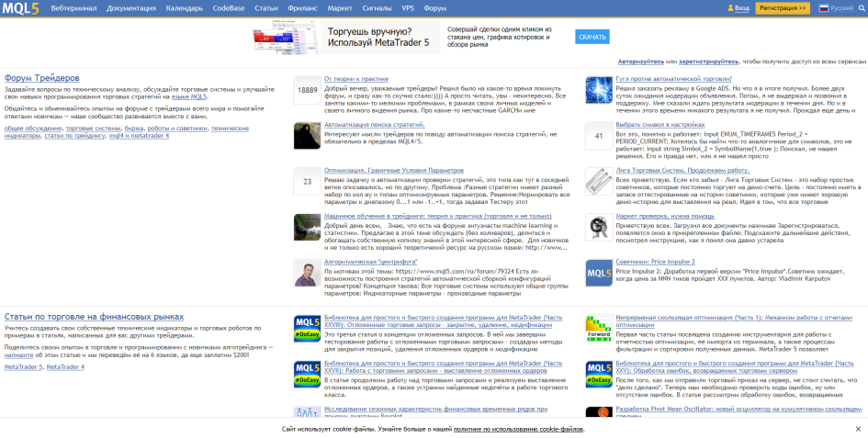868x438 pixels.
Task: Open the Календарь menu item
Action: pos(185,8)
